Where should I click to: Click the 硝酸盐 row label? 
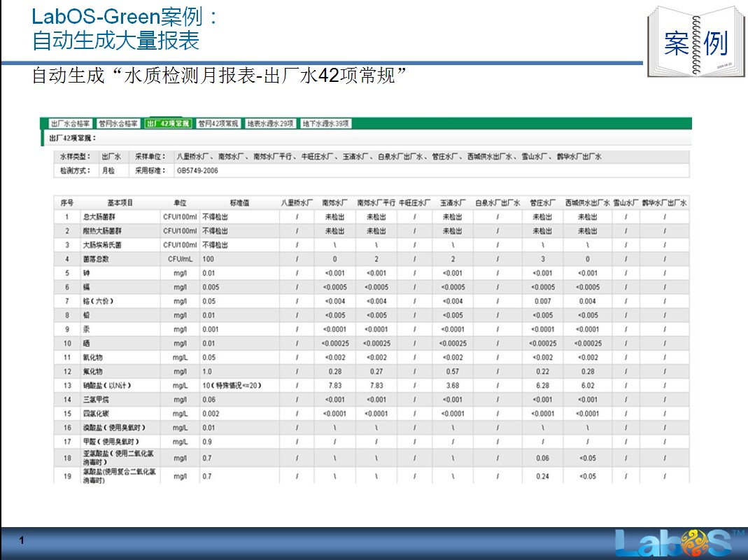click(x=107, y=386)
